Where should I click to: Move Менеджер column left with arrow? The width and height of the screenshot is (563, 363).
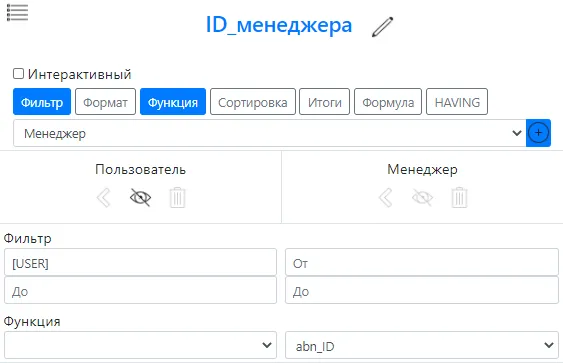pyautogui.click(x=386, y=197)
